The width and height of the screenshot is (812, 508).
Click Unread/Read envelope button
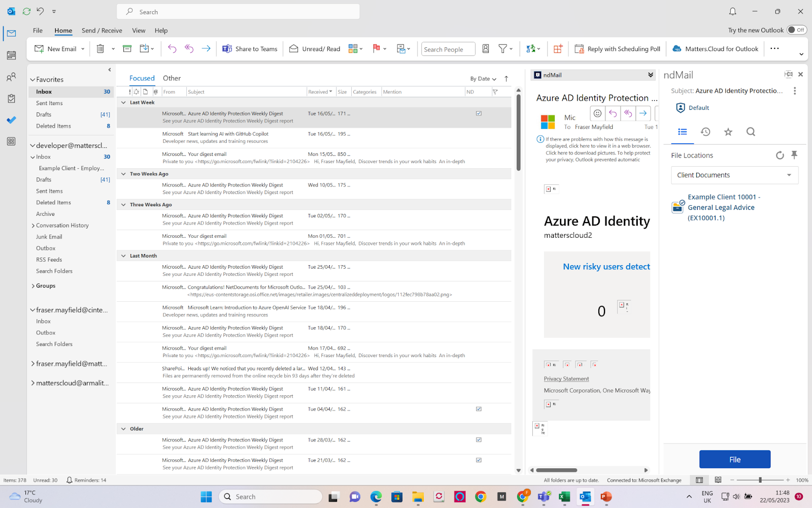(315, 49)
